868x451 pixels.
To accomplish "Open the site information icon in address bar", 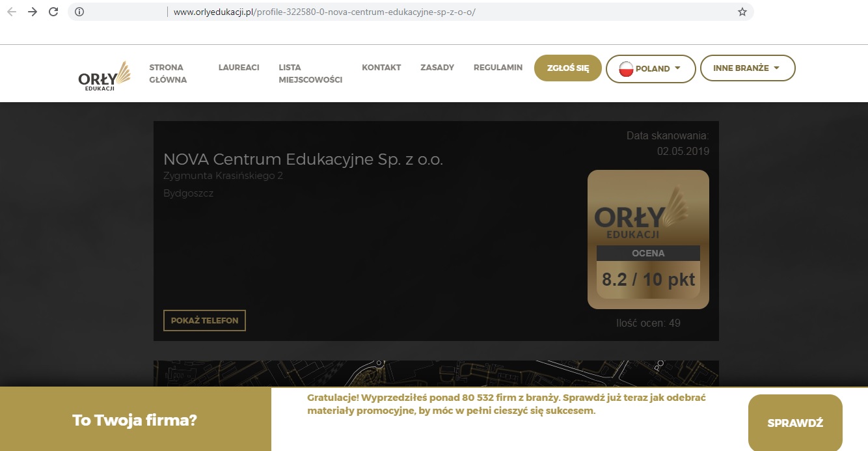I will pyautogui.click(x=79, y=12).
